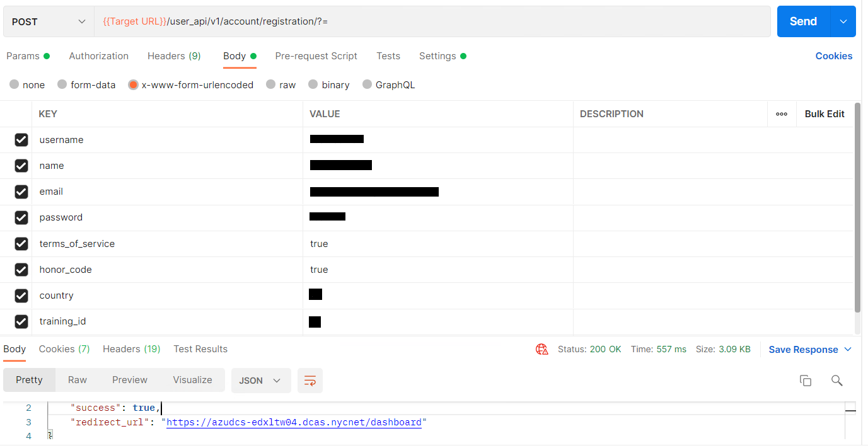The image size is (868, 448).
Task: Click the username key cell
Action: [167, 140]
